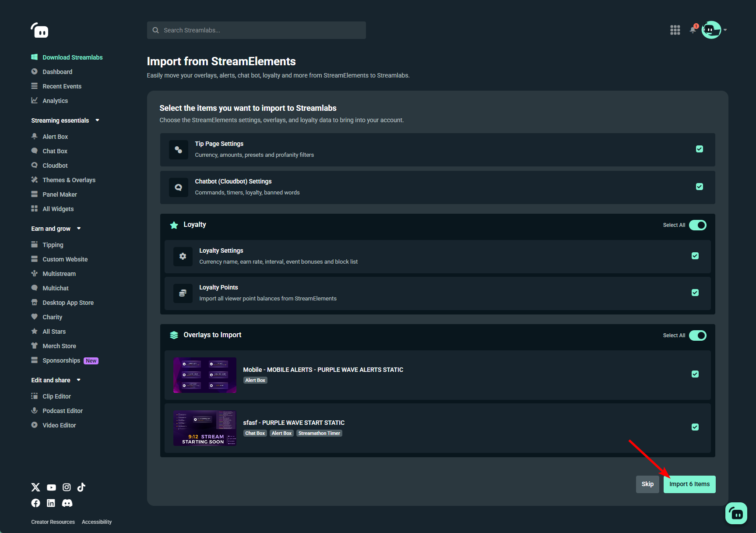Click the Streamlabs logo in the sidebar
The height and width of the screenshot is (533, 756).
pos(39,30)
